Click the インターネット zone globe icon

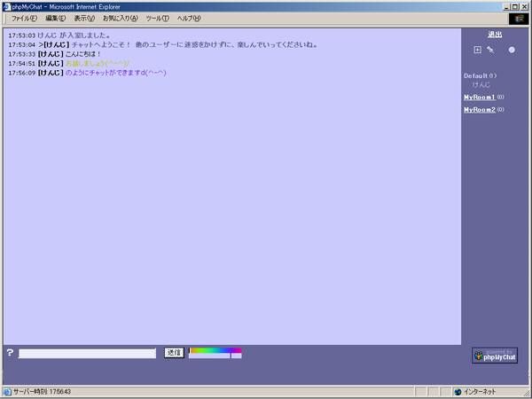pyautogui.click(x=458, y=392)
